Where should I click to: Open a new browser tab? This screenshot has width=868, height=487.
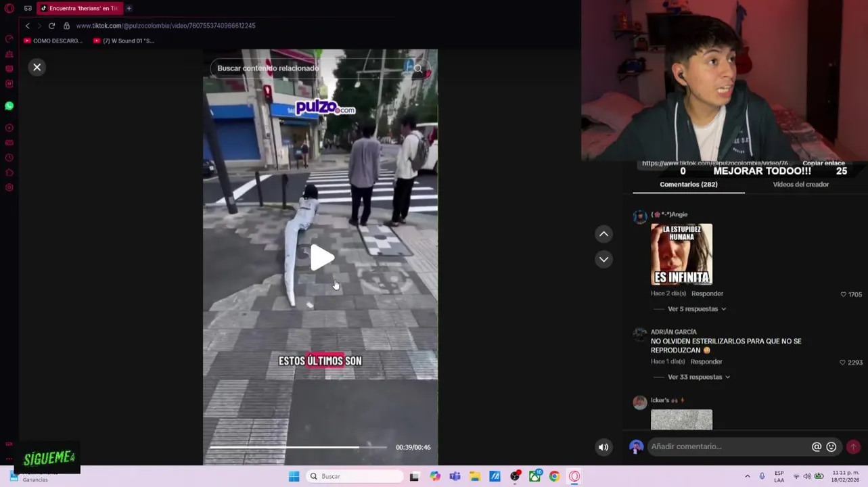pyautogui.click(x=129, y=8)
